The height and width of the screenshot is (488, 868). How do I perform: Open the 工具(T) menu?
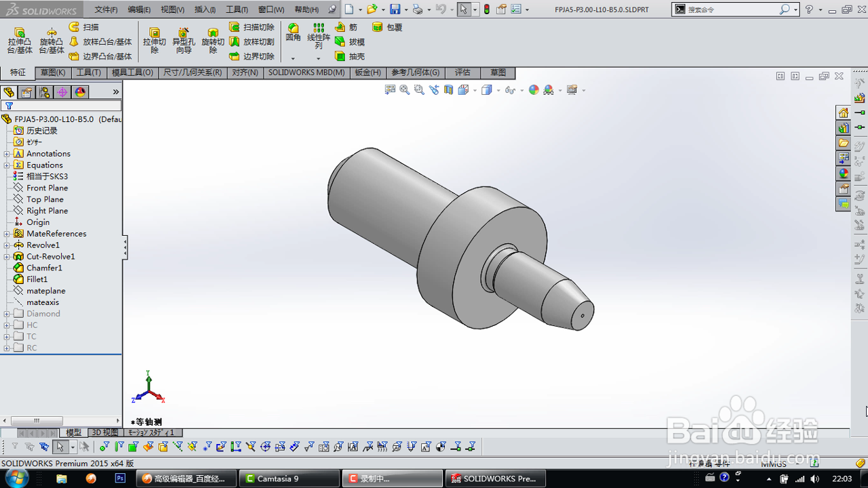(237, 9)
